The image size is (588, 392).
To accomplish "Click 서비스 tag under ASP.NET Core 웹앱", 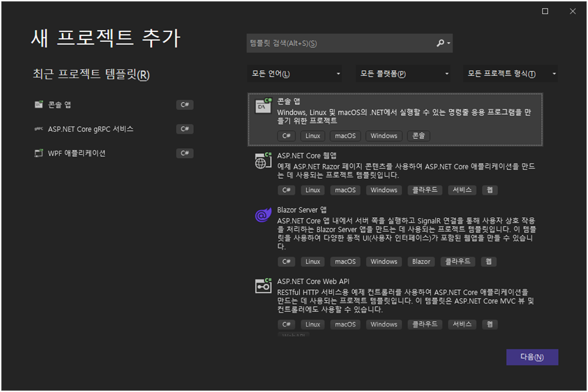I will click(x=462, y=190).
